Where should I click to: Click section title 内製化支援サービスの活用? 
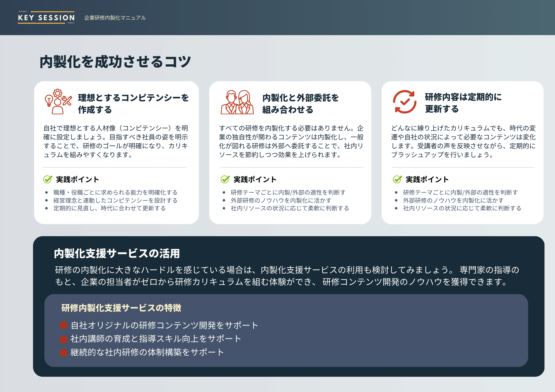117,253
